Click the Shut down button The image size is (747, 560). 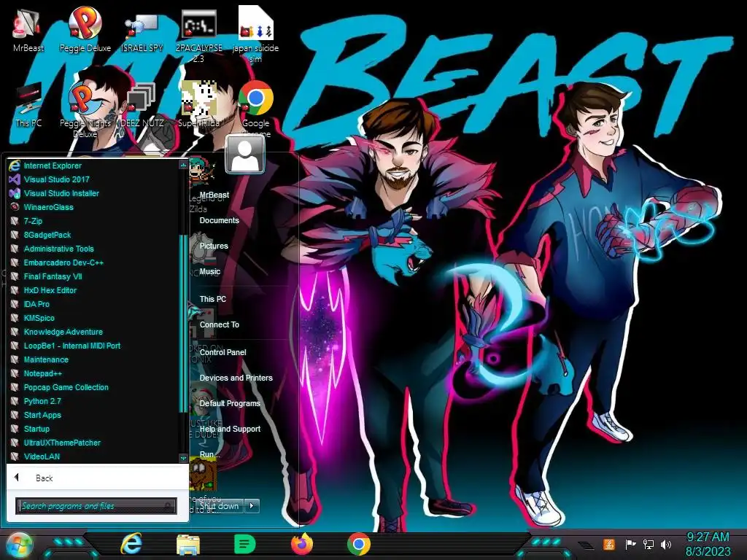point(219,506)
